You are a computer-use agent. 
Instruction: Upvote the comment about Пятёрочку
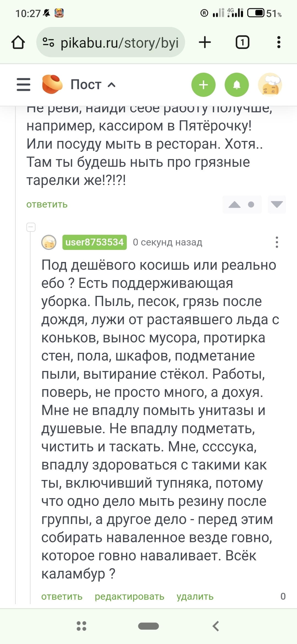(x=235, y=204)
